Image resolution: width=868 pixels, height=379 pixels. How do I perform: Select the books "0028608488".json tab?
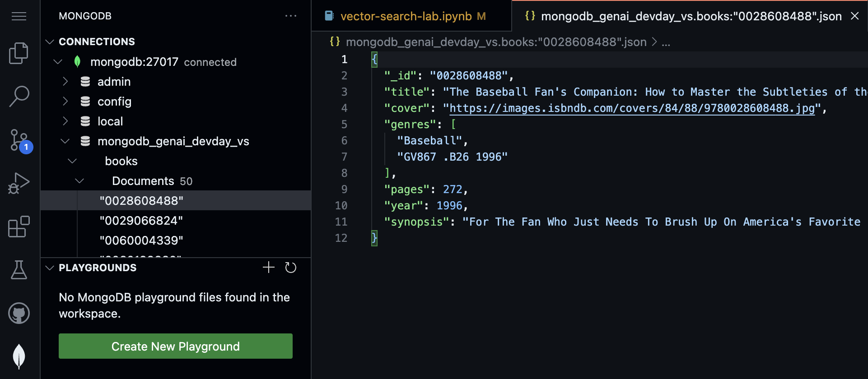coord(691,16)
